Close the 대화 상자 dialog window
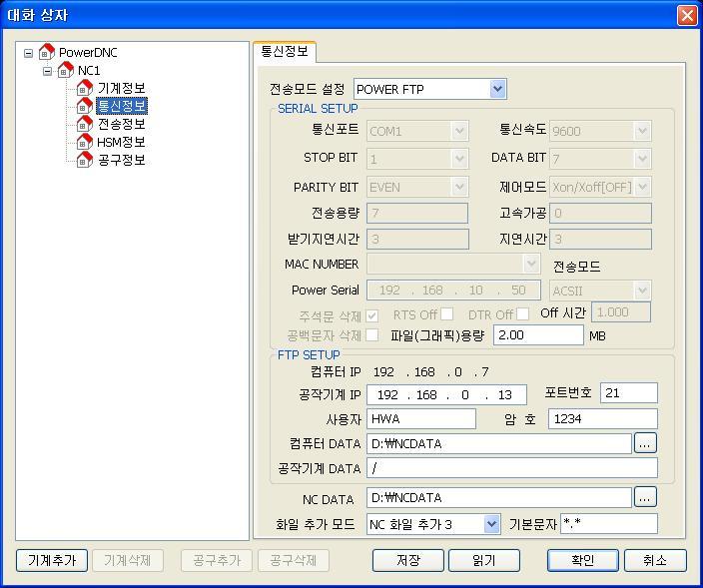The width and height of the screenshot is (703, 588). [687, 15]
